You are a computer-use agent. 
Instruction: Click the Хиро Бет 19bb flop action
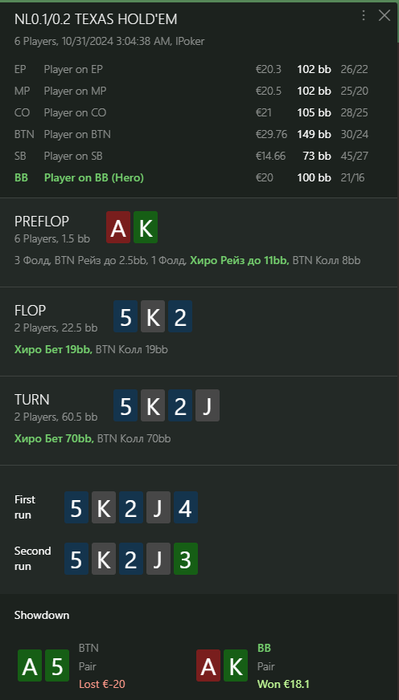53,350
